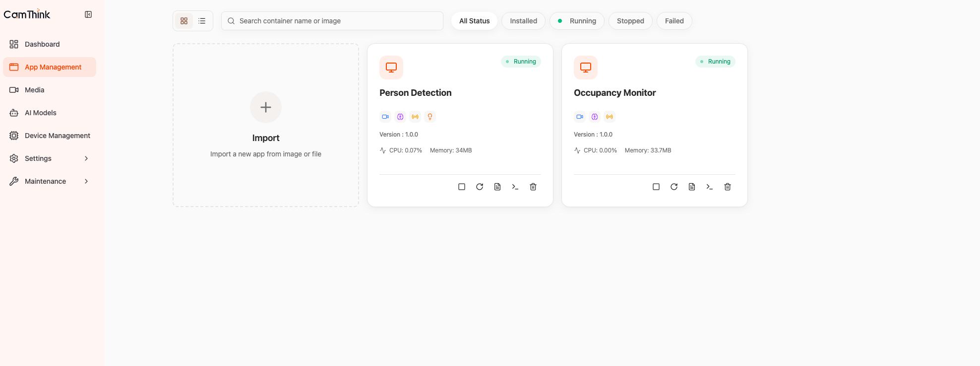
Task: Open Device Management in the sidebar
Action: [x=50, y=136]
